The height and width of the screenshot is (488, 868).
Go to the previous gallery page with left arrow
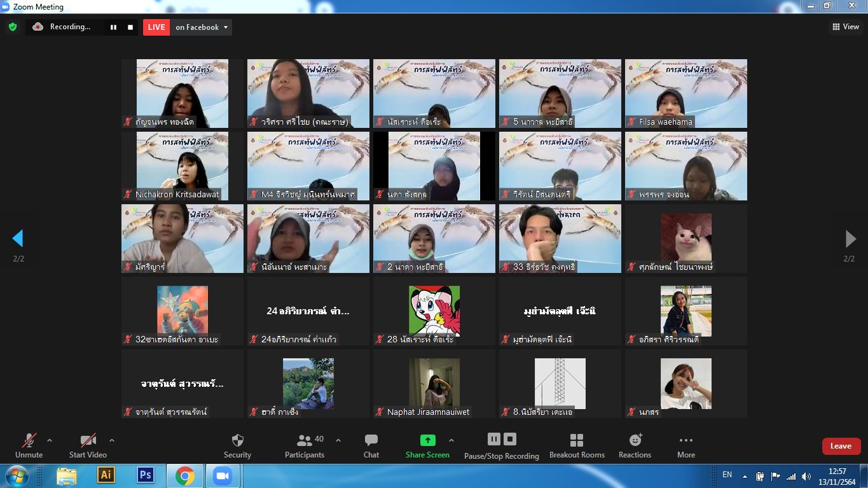click(18, 239)
